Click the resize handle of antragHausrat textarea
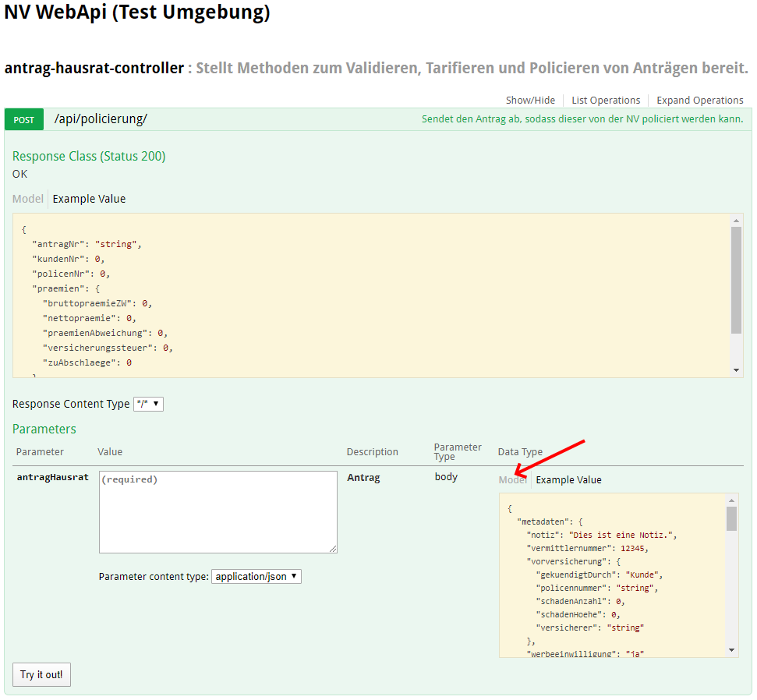The height and width of the screenshot is (700, 757). point(333,549)
